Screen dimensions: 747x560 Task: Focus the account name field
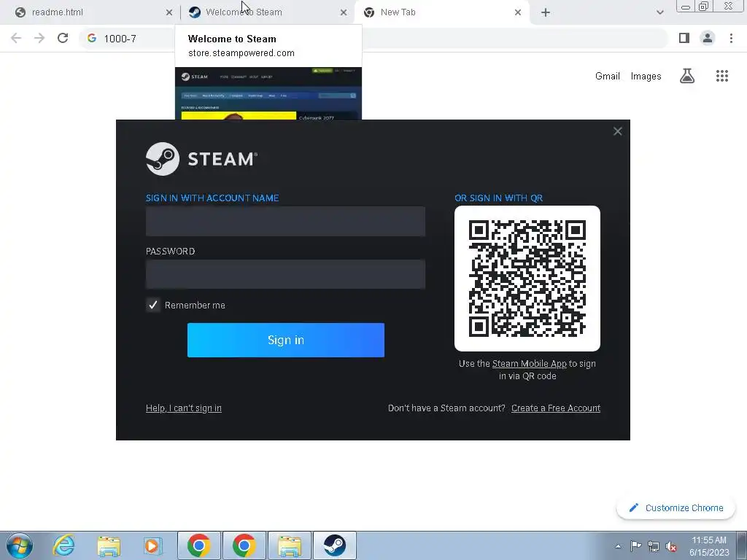pyautogui.click(x=285, y=221)
